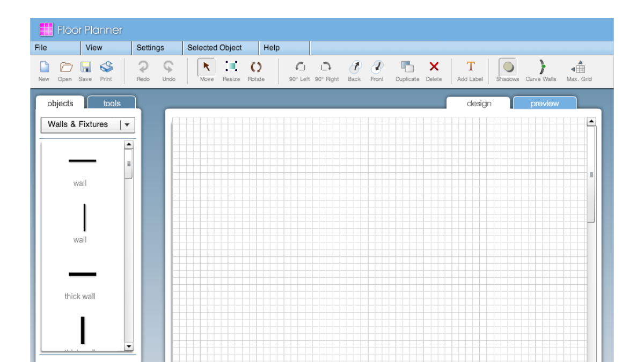The width and height of the screenshot is (644, 362).
Task: Send object to Front
Action: pyautogui.click(x=376, y=70)
